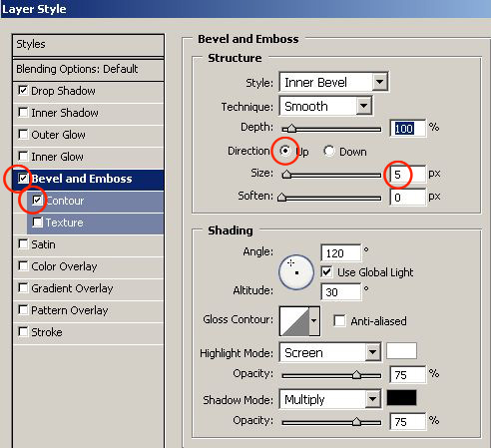Toggle the Contour checkbox

(x=37, y=201)
